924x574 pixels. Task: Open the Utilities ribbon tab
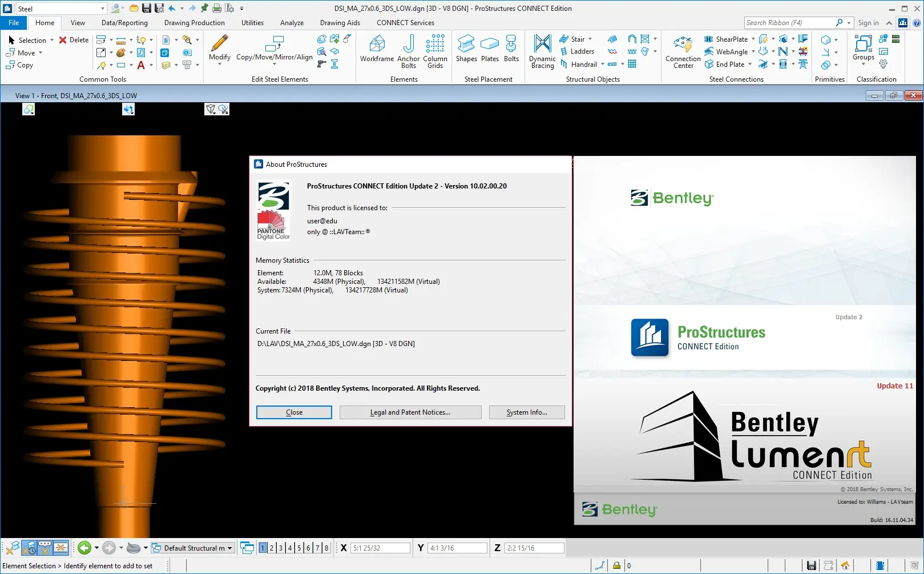(252, 23)
